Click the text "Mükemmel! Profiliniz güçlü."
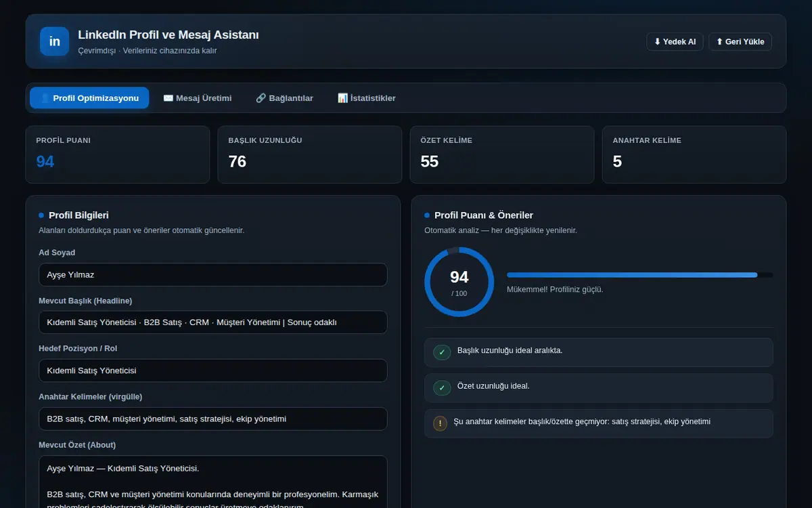The height and width of the screenshot is (508, 812). 555,289
